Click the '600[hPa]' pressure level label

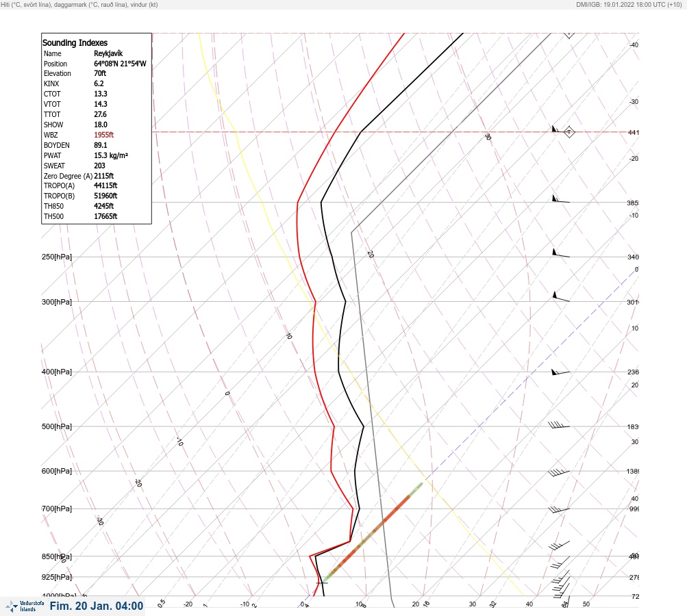(x=57, y=471)
